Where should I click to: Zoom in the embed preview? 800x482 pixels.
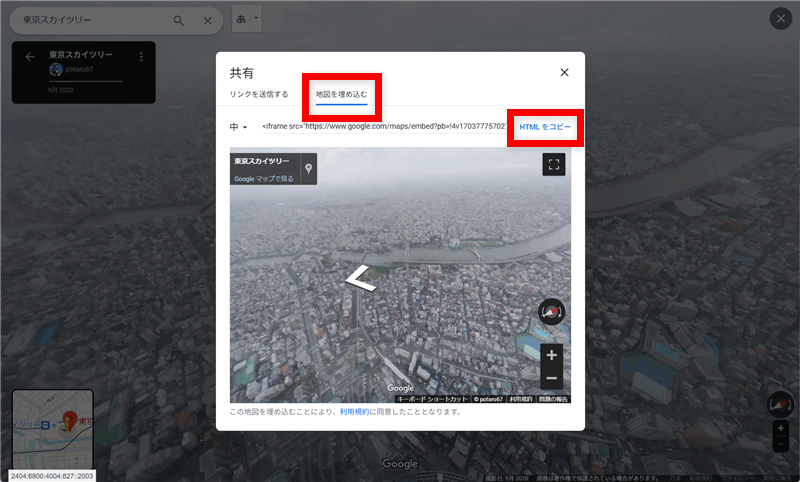[552, 355]
